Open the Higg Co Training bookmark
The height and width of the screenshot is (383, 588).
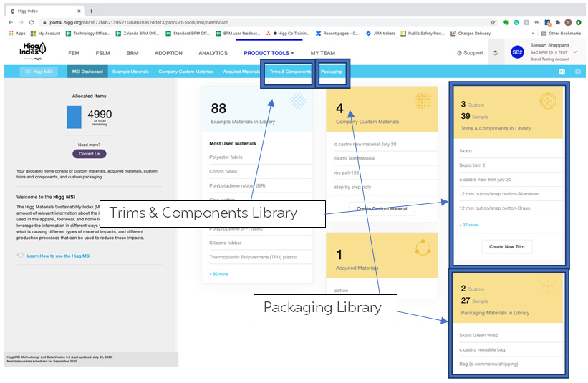pos(288,34)
